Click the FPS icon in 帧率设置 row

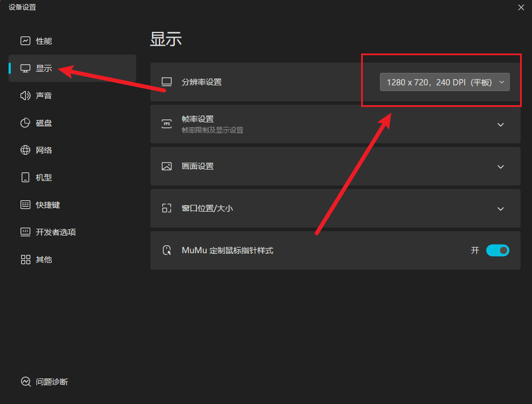[x=166, y=124]
